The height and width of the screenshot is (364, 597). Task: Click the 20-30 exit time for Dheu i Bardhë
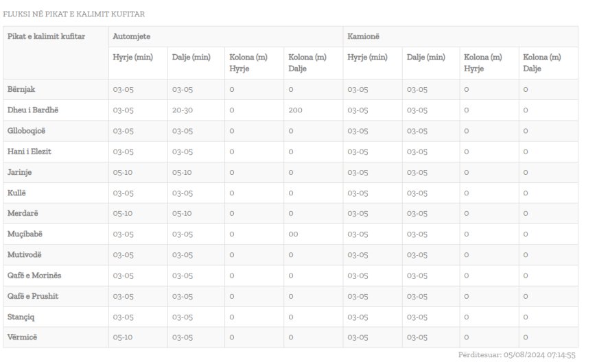[x=183, y=110]
